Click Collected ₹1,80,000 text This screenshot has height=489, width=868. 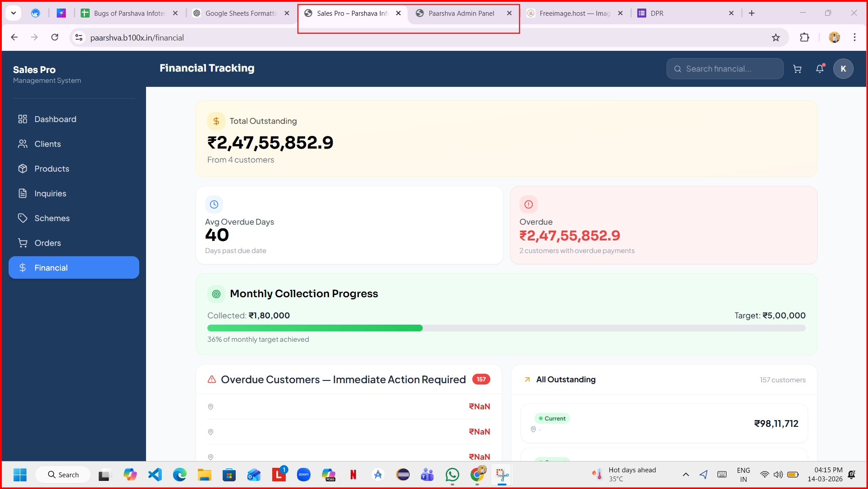248,315
